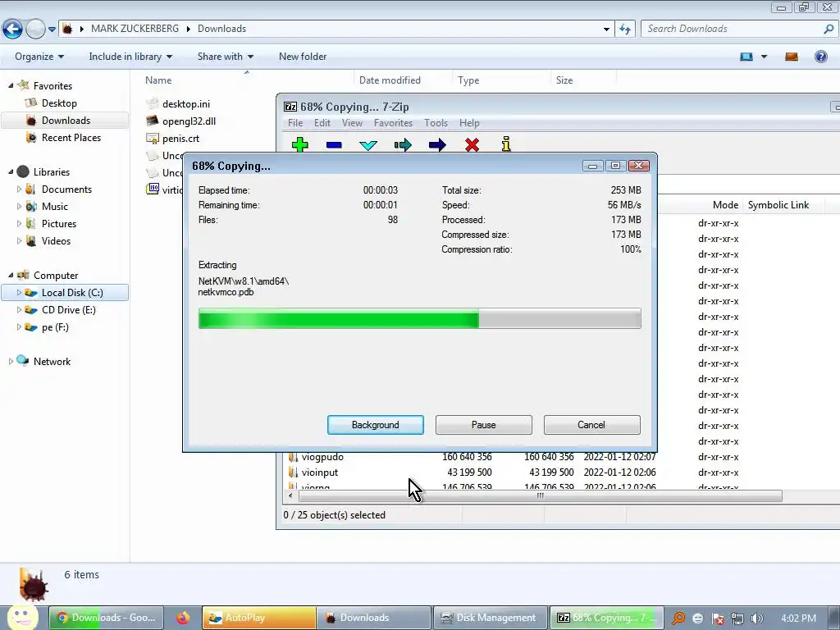840x630 pixels.
Task: Click the Explorer Back navigation button
Action: 12,29
